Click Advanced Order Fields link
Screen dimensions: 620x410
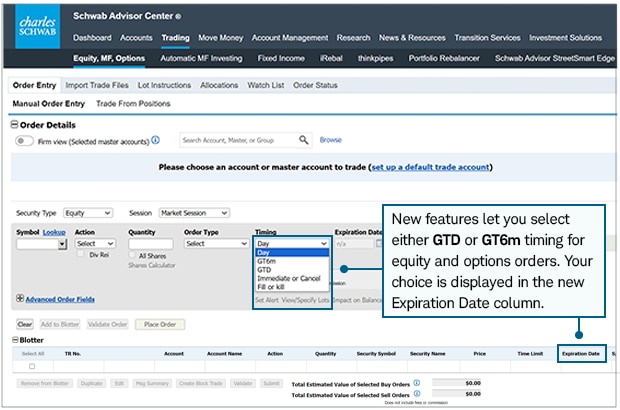pyautogui.click(x=60, y=299)
